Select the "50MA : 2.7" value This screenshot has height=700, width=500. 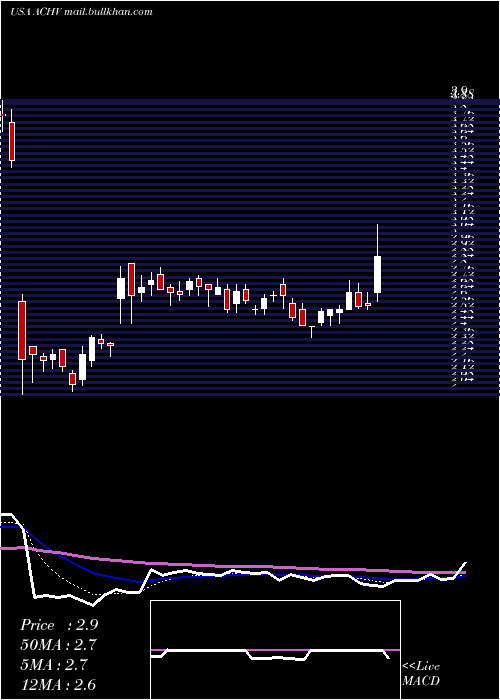58,645
